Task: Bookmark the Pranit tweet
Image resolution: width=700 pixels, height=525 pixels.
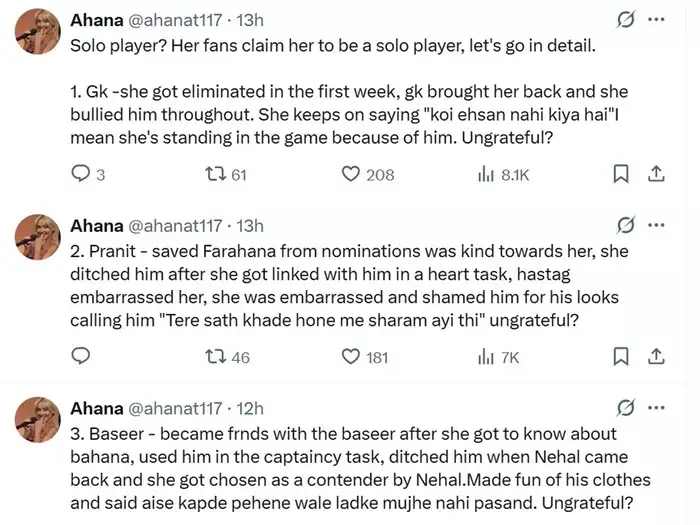Action: click(x=621, y=356)
